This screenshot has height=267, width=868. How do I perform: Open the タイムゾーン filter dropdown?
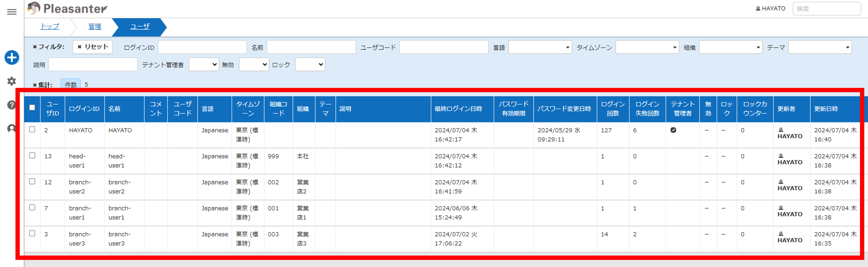[647, 47]
